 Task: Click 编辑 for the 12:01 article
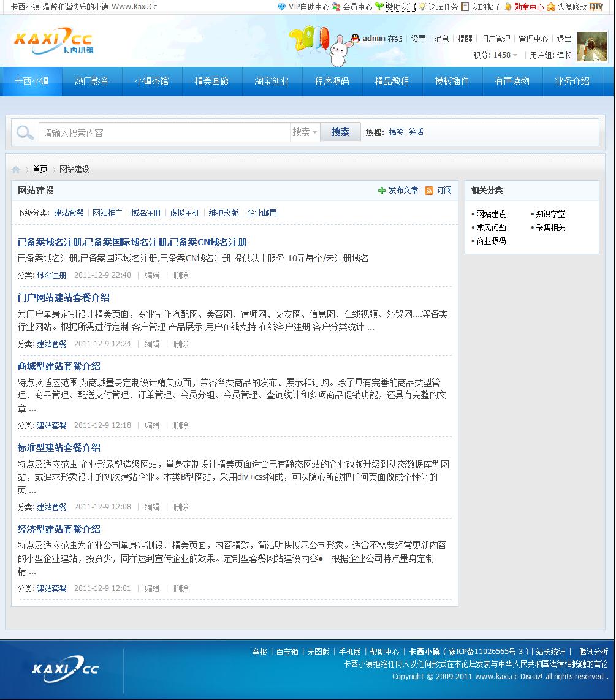pyautogui.click(x=152, y=589)
